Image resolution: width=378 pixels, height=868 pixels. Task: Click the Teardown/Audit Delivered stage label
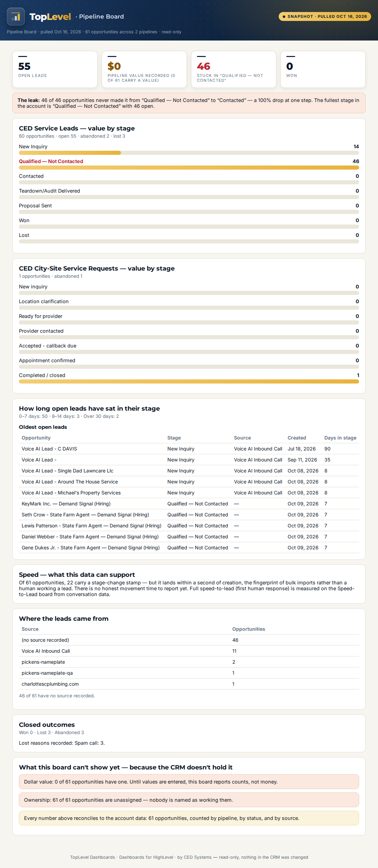coord(49,191)
